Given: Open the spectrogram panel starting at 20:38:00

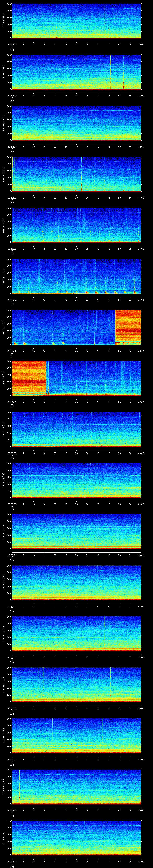Looking at the screenshot, I should (x=76, y=480).
